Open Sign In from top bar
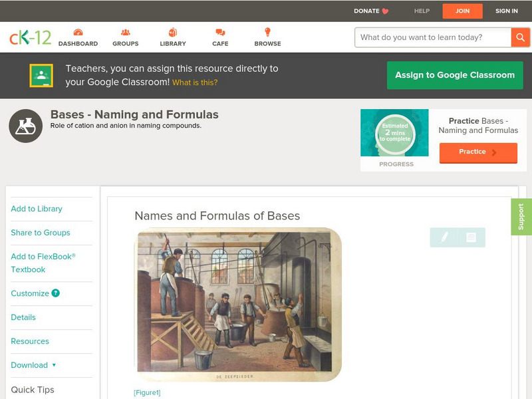 click(x=507, y=11)
